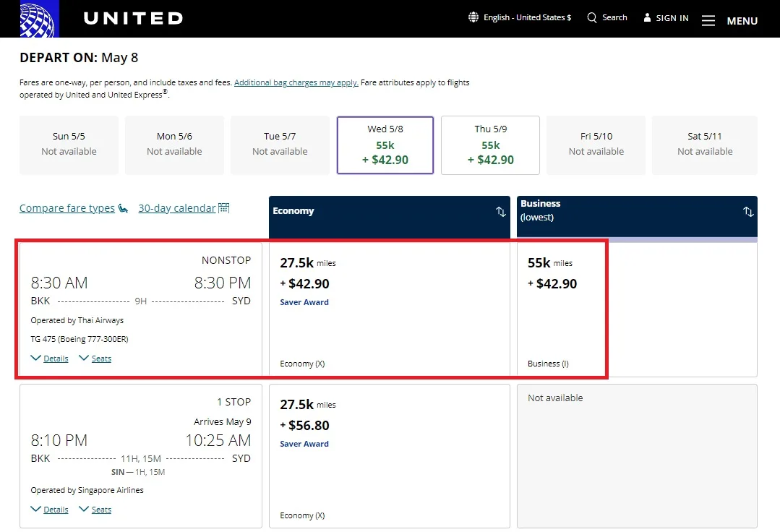780x532 pixels.
Task: Click the calendar icon beside 30-day calendar
Action: pyautogui.click(x=224, y=208)
